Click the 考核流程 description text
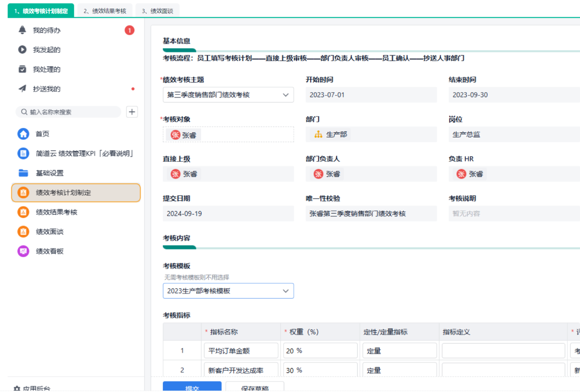Viewport: 580px width, 392px height. pyautogui.click(x=314, y=58)
